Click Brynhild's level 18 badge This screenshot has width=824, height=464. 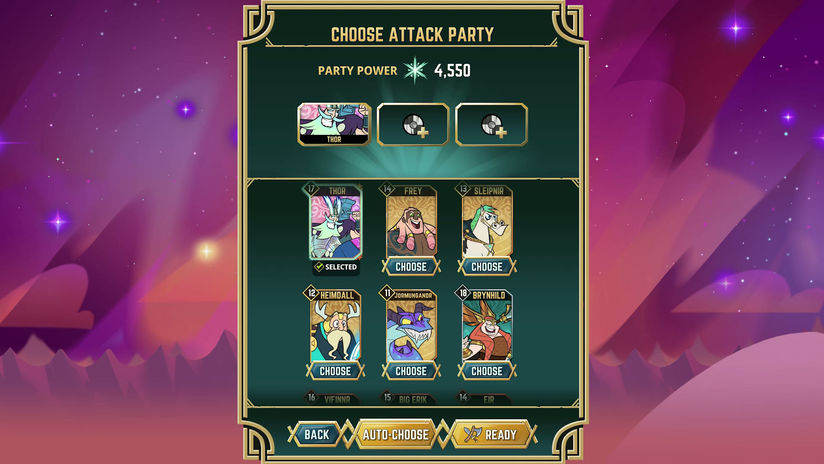point(463,293)
